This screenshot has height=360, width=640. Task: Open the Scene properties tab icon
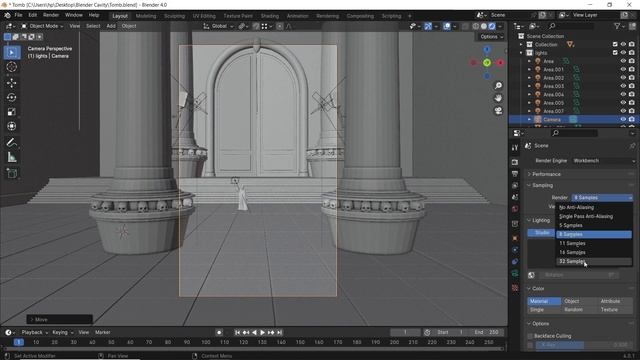[515, 197]
